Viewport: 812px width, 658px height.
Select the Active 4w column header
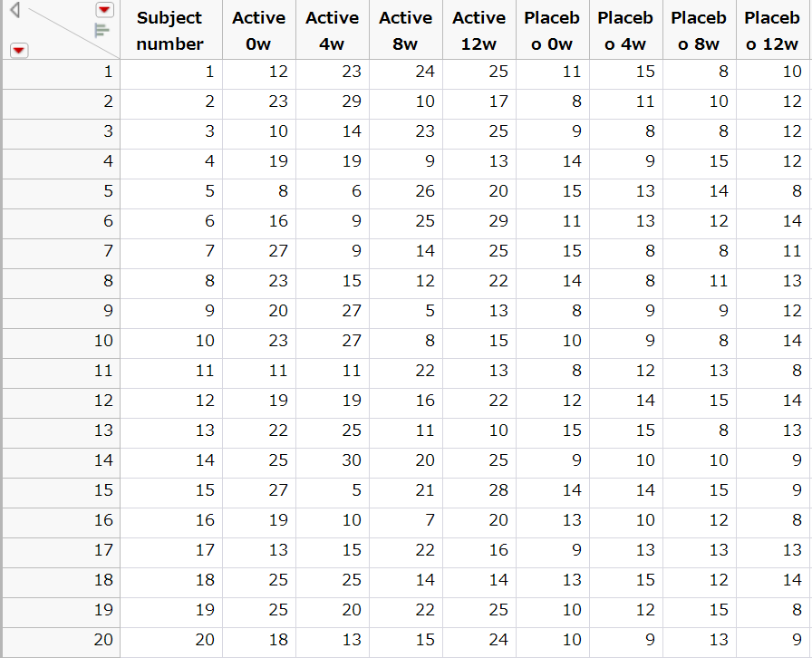[332, 29]
